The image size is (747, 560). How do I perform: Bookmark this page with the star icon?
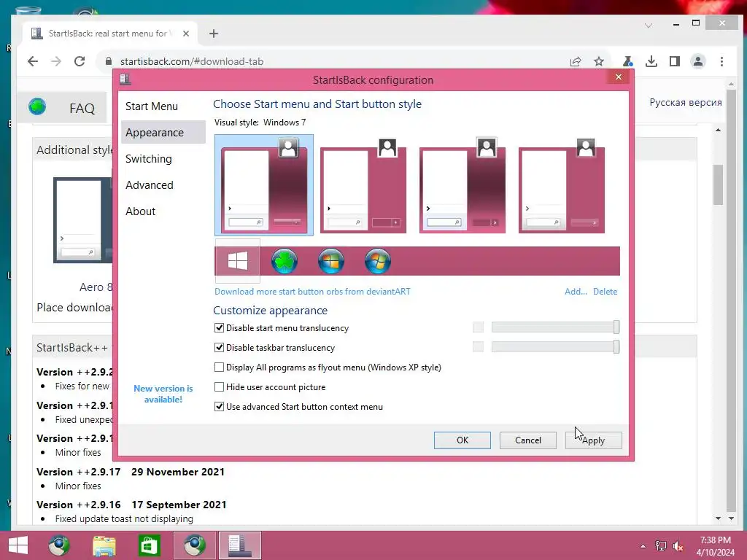(x=599, y=61)
